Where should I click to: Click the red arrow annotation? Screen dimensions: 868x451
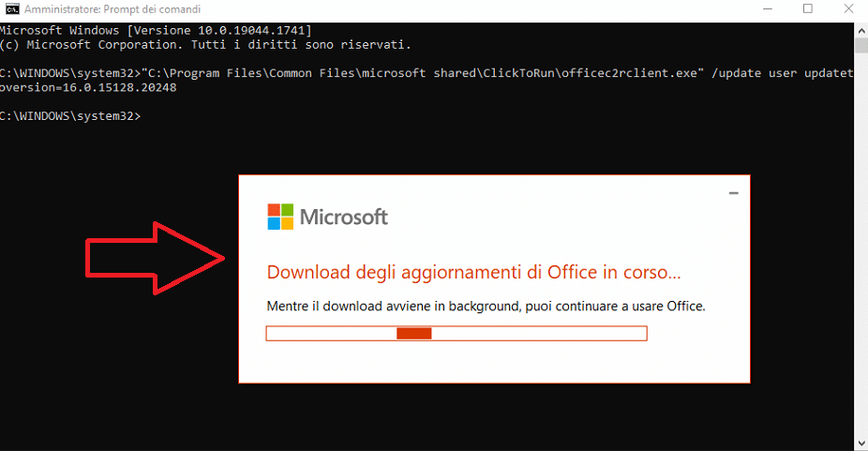(155, 258)
